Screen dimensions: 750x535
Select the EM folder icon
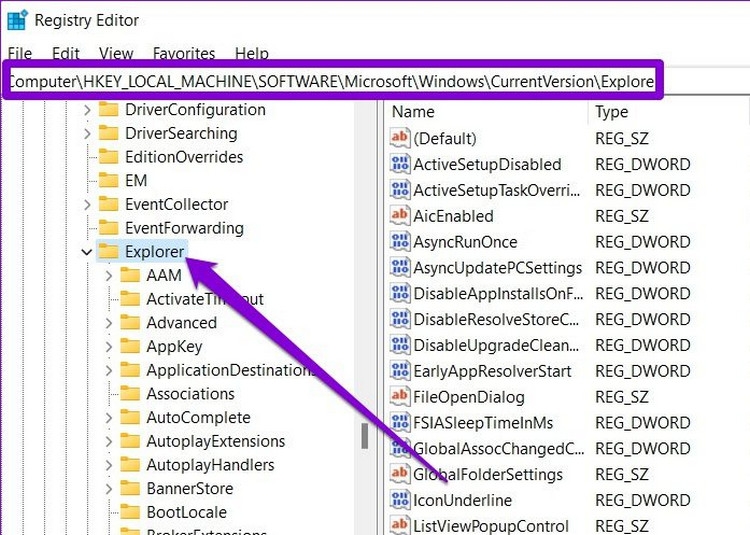109,180
